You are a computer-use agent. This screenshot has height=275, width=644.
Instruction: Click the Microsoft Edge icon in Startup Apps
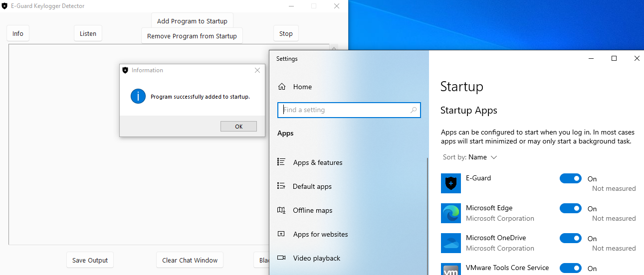451,213
